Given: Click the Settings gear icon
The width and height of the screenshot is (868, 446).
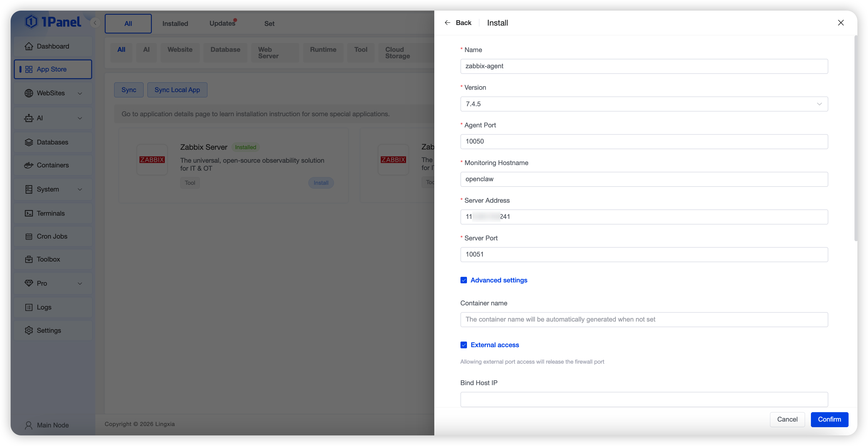Looking at the screenshot, I should click(29, 330).
